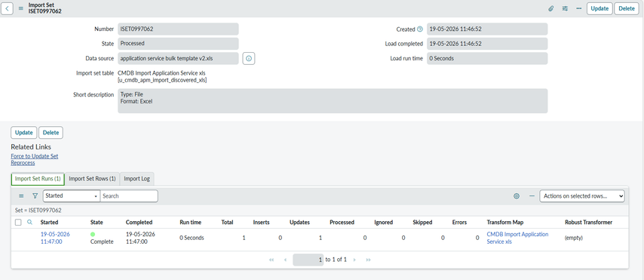Sort by the Errors column header
The image size is (644, 280).
tap(459, 222)
